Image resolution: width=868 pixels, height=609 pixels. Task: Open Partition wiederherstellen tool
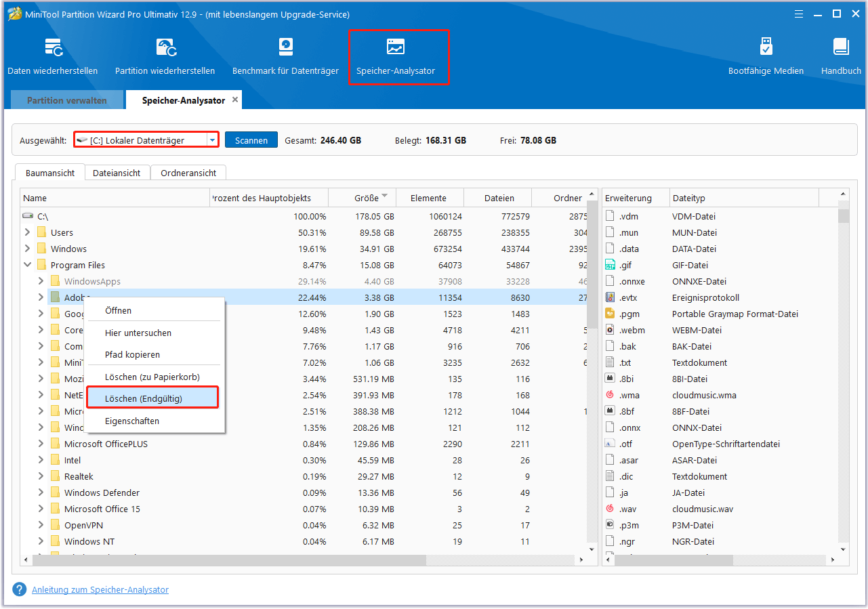(165, 57)
